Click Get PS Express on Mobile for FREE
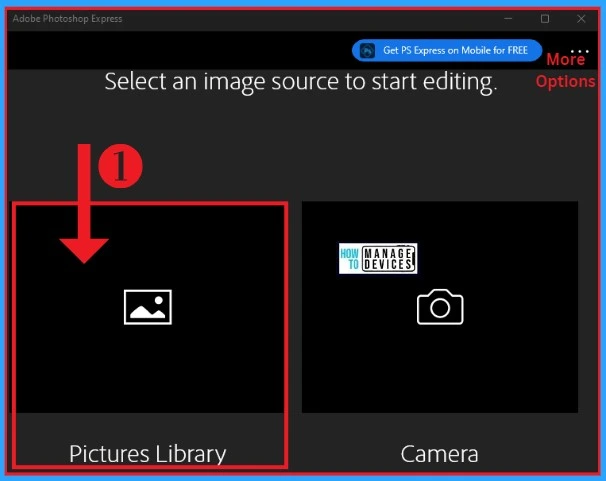Viewport: 606px width, 481px height. tap(447, 50)
